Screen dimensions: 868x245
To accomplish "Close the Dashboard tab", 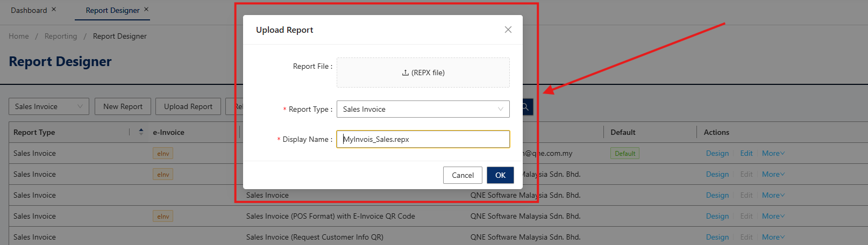I will coord(54,9).
